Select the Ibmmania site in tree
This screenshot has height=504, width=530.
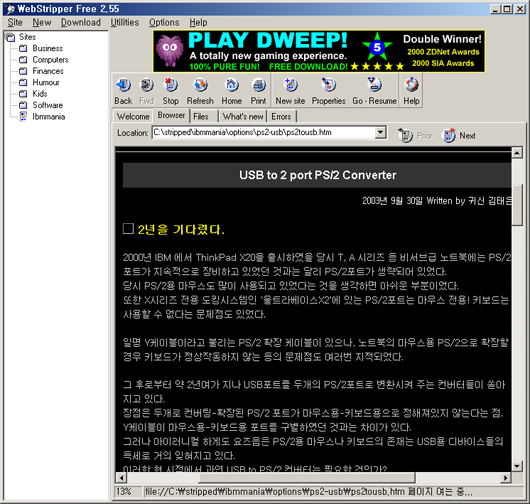pyautogui.click(x=42, y=117)
